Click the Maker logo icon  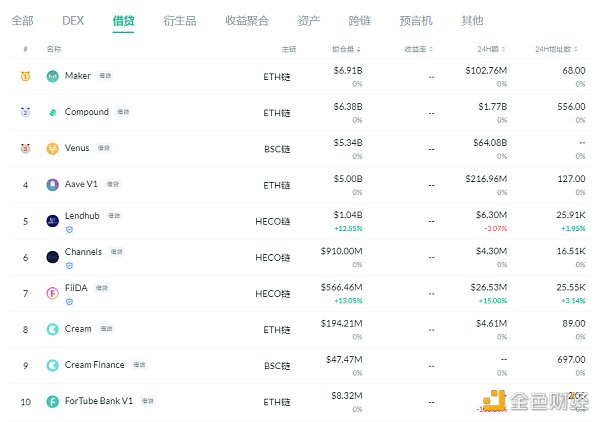click(53, 76)
